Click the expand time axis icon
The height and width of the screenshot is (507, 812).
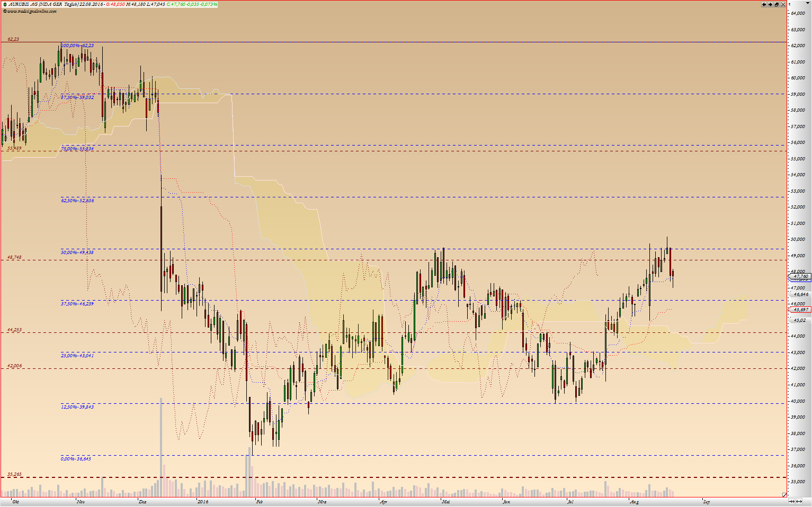coord(799,501)
